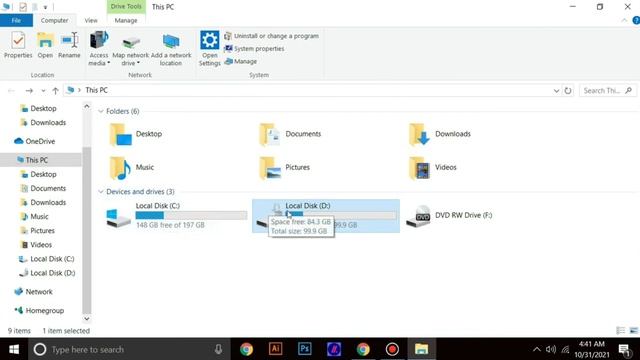Screen dimensions: 640x360
Task: Open Documents under This PC in sidebar
Action: coord(43,188)
